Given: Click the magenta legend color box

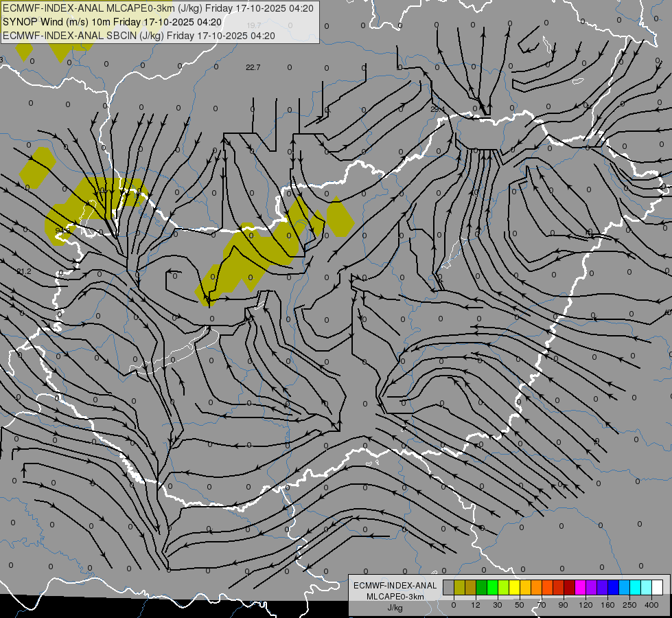Looking at the screenshot, I should pos(581,588).
